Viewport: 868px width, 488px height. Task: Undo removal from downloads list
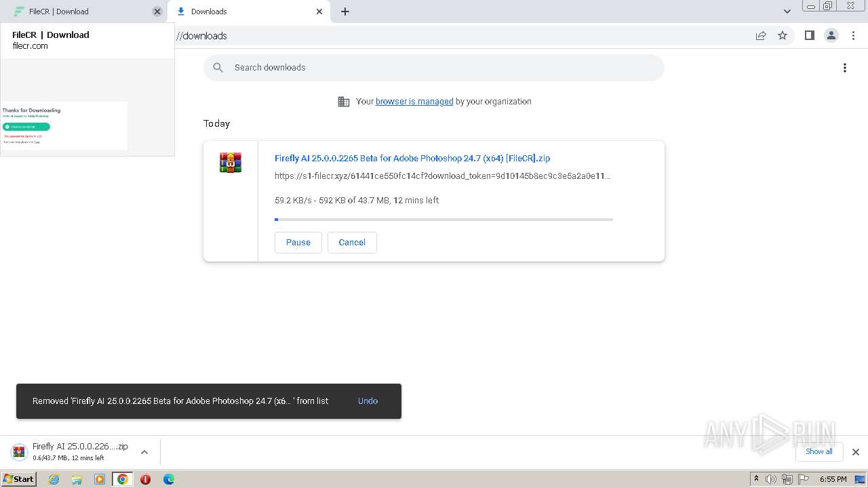(368, 401)
